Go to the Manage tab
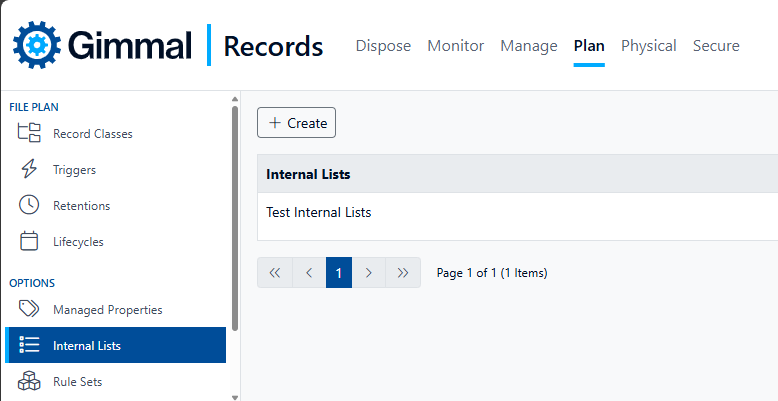 [x=528, y=46]
